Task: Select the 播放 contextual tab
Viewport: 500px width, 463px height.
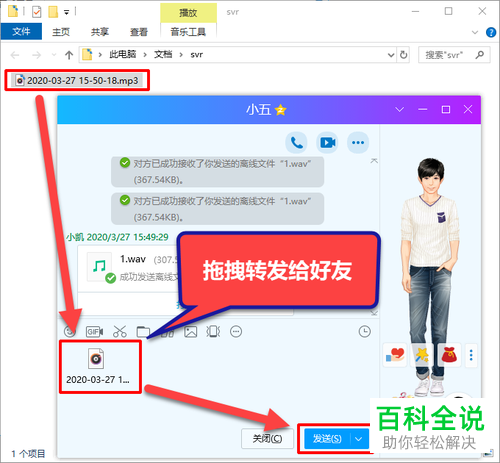Action: pyautogui.click(x=188, y=13)
